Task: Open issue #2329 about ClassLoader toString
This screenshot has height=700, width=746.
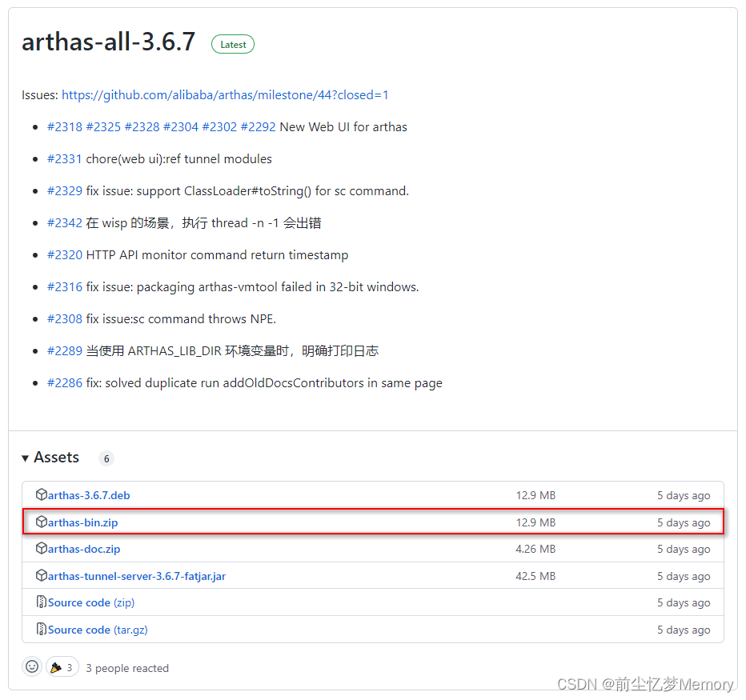Action: [x=65, y=190]
